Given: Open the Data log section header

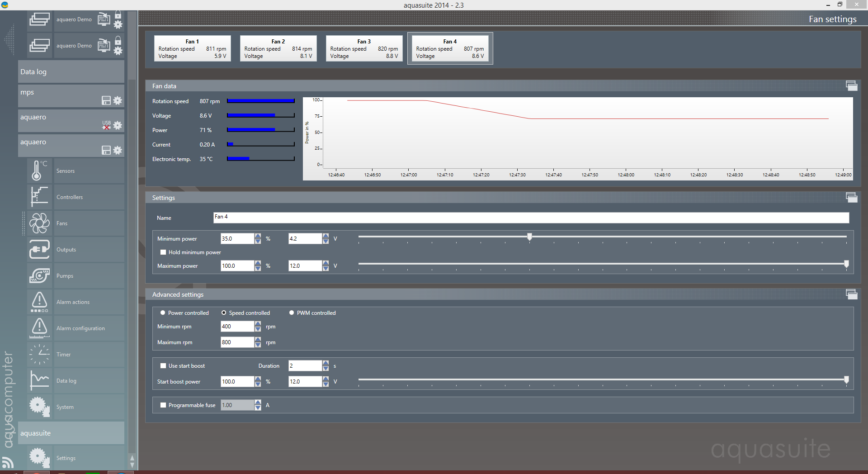Looking at the screenshot, I should tap(71, 72).
